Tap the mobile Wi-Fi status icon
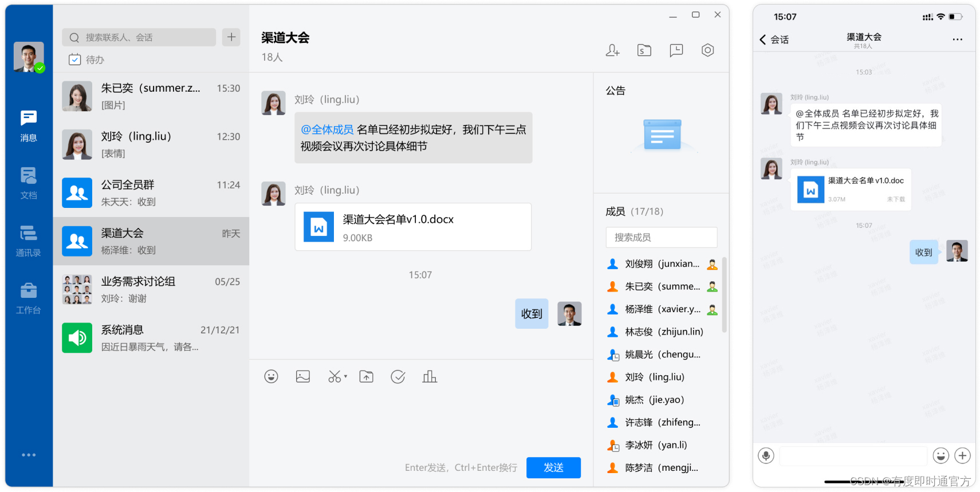Viewport: 980px width, 492px height. [x=940, y=17]
